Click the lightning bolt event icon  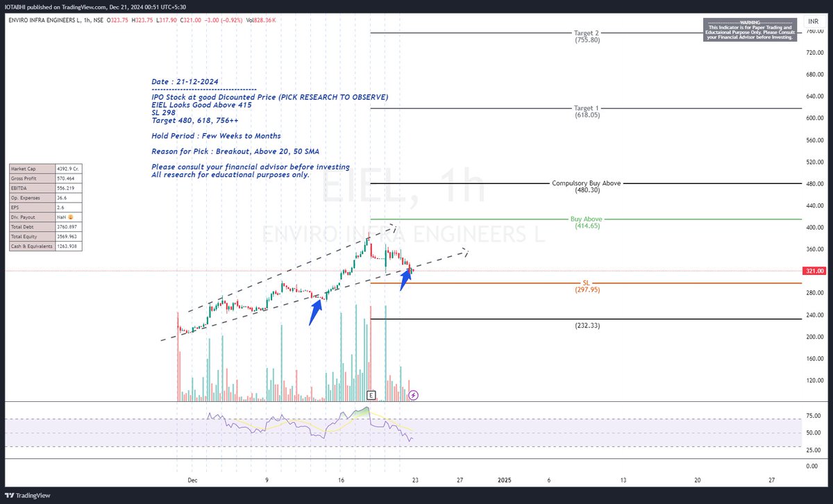414,395
